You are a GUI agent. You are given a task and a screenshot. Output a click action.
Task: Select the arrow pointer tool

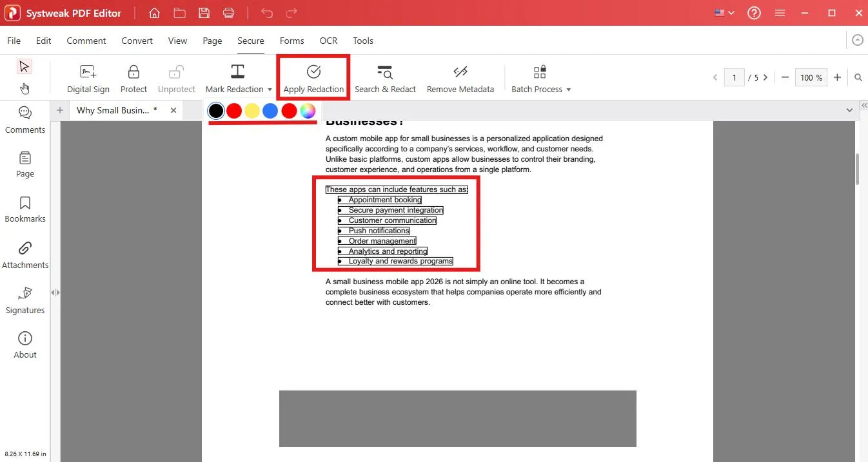(24, 66)
